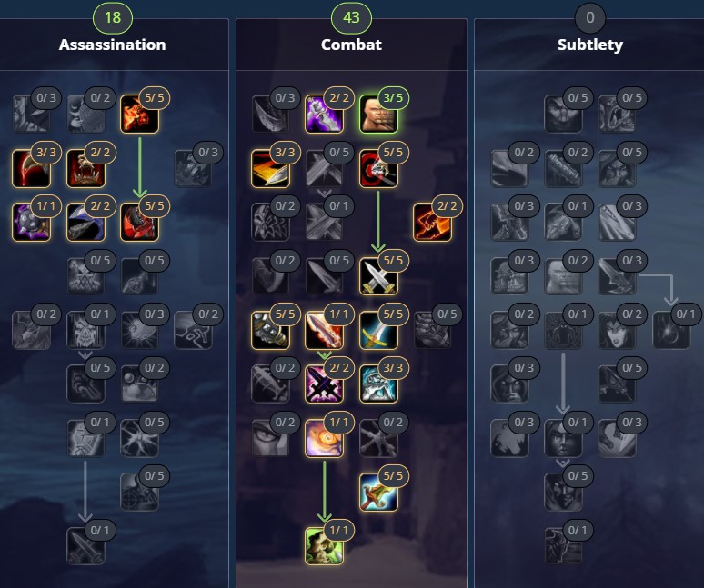Select the Adrenaline Rush talent icon

pos(324,438)
